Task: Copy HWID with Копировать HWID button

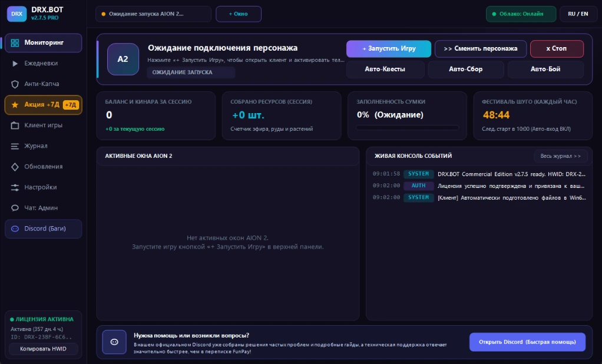Action: pos(44,349)
